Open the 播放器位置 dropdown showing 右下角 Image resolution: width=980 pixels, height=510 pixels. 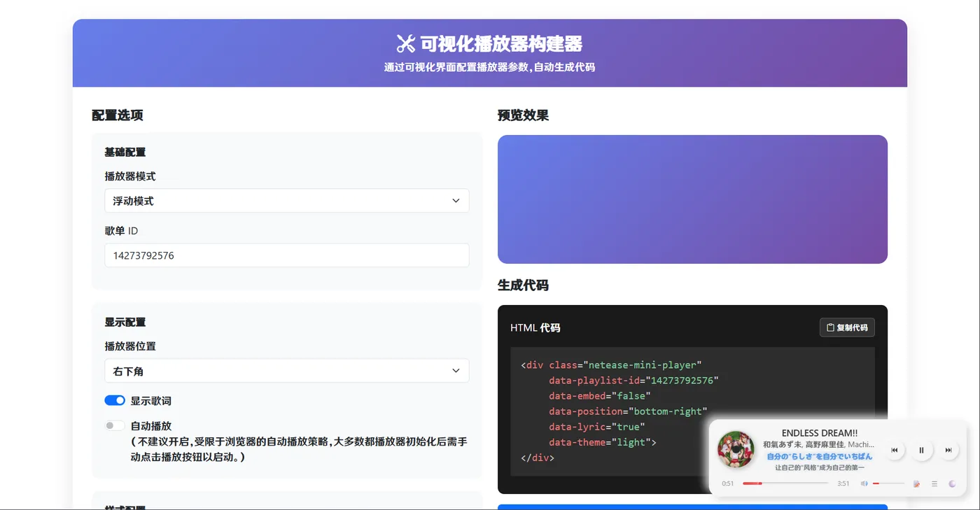287,370
